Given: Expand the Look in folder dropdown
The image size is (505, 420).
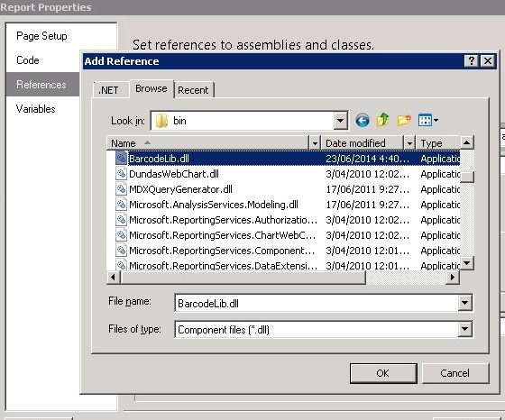Looking at the screenshot, I should click(x=340, y=121).
